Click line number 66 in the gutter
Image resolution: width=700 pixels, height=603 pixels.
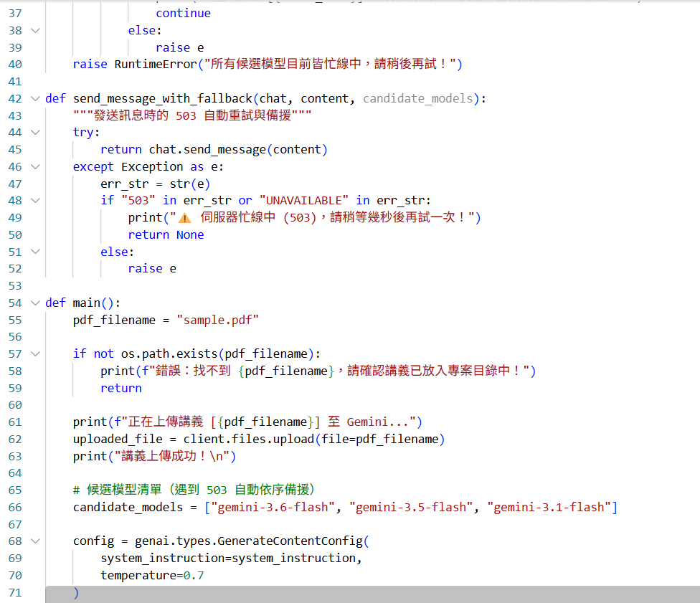15,508
